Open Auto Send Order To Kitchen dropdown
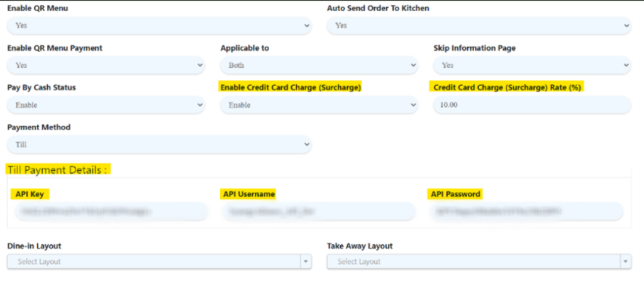Image resolution: width=644 pixels, height=282 pixels. (478, 26)
